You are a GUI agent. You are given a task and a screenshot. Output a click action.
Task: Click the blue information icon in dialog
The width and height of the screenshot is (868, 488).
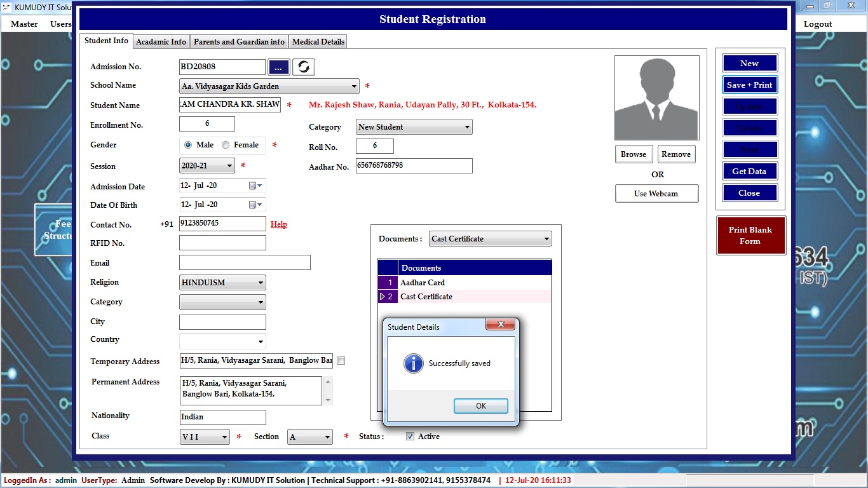[414, 363]
